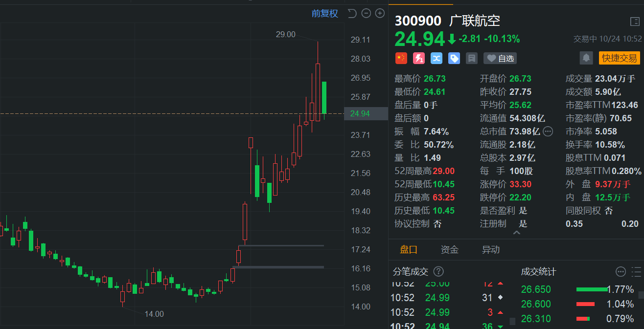Open the gray notes icon
Screen dimensions: 644x329
[472, 58]
